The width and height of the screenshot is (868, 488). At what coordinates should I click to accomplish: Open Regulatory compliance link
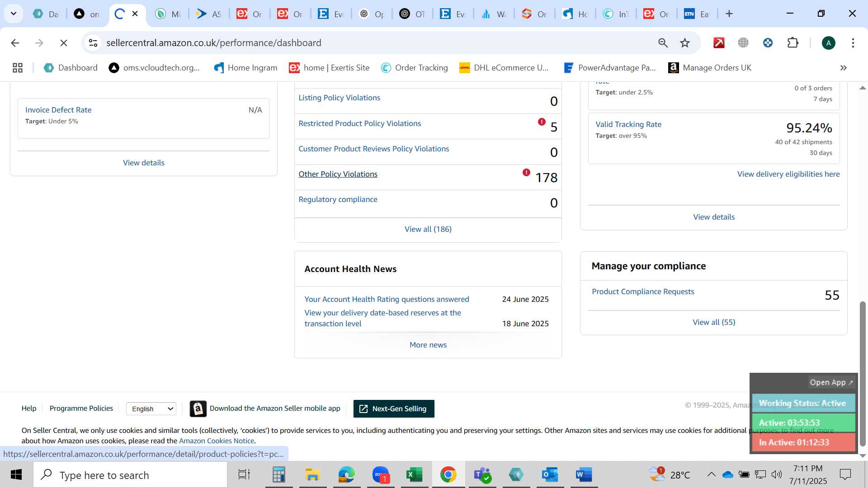pos(338,199)
